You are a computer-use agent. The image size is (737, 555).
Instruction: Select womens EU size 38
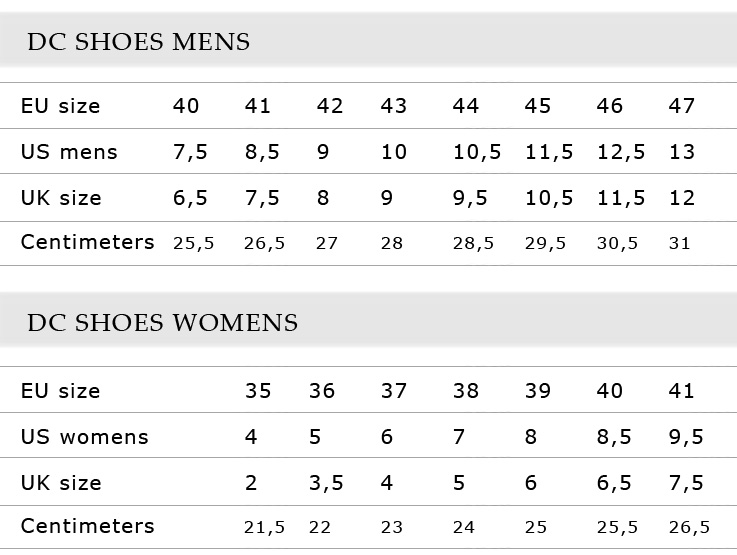click(x=466, y=391)
